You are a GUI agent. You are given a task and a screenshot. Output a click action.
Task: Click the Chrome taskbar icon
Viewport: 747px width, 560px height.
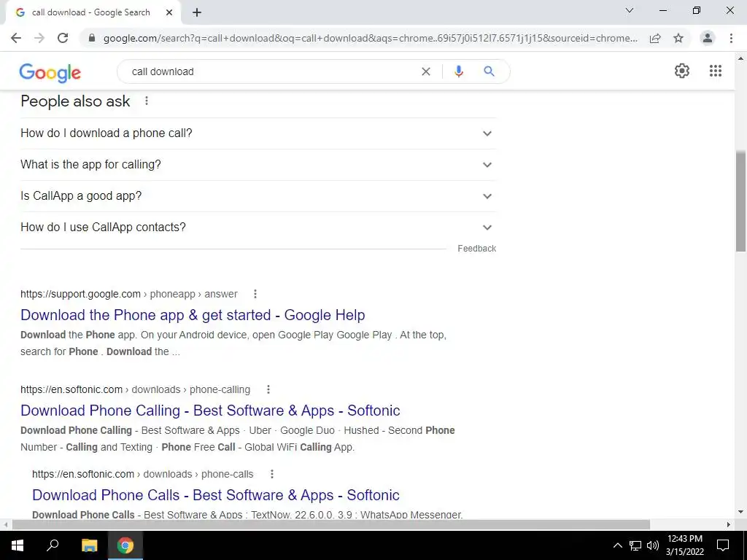pos(125,545)
